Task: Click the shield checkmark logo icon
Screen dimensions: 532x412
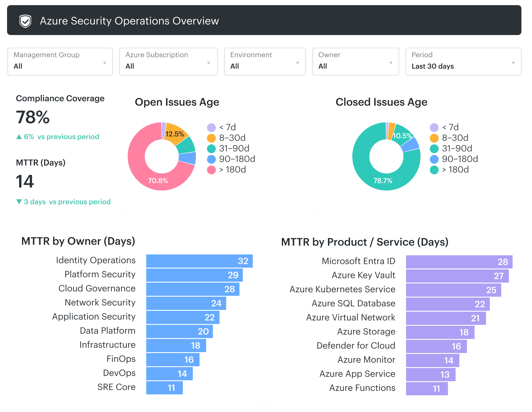Action: 25,21
